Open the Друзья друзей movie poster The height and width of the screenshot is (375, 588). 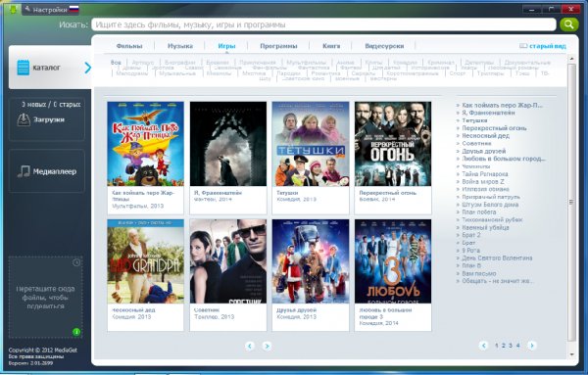[x=311, y=261]
